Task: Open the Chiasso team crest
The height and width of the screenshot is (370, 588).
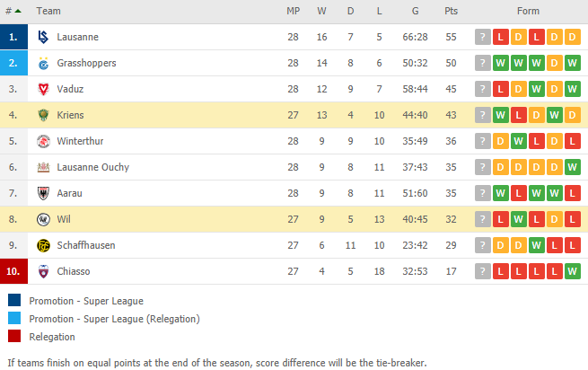Action: pos(43,271)
